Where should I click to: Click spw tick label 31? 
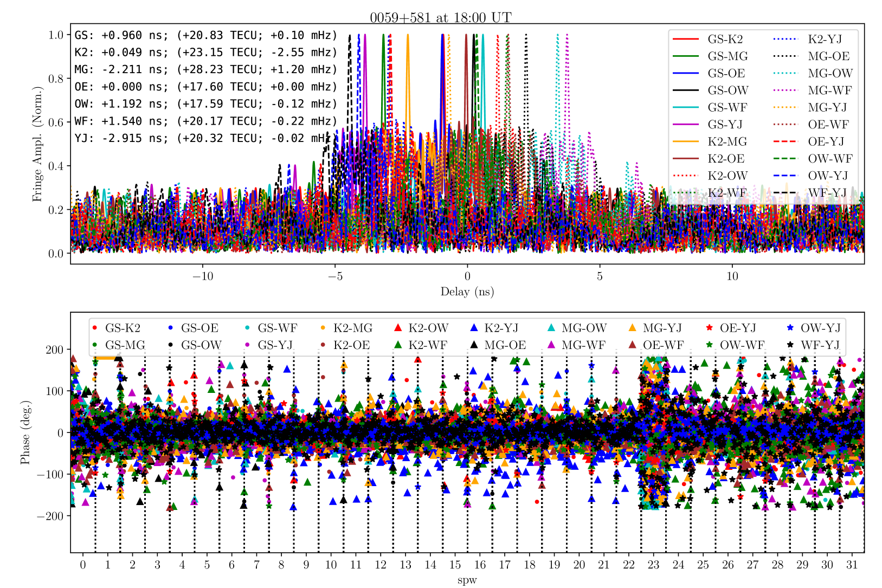(852, 565)
